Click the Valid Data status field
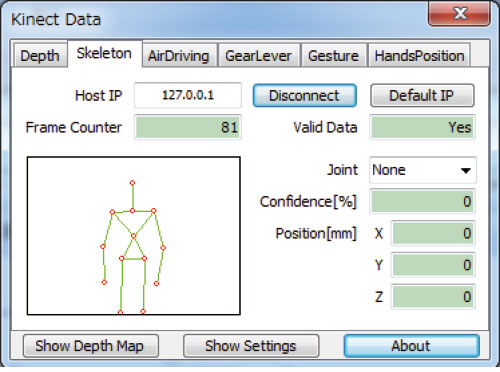Image resolution: width=500 pixels, height=372 pixels. (423, 127)
